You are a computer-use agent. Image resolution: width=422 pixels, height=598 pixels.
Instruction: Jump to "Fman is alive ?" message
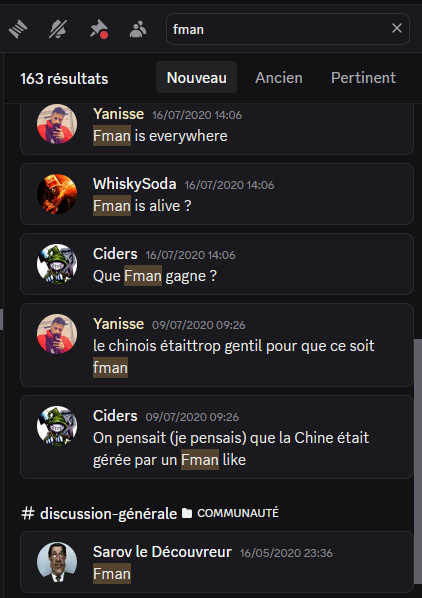pyautogui.click(x=217, y=194)
